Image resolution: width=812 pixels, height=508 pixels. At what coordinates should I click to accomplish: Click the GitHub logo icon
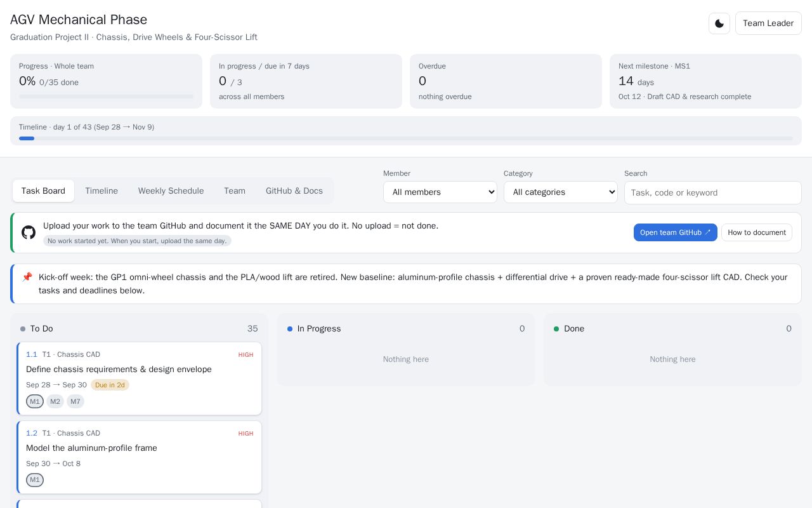coord(29,232)
